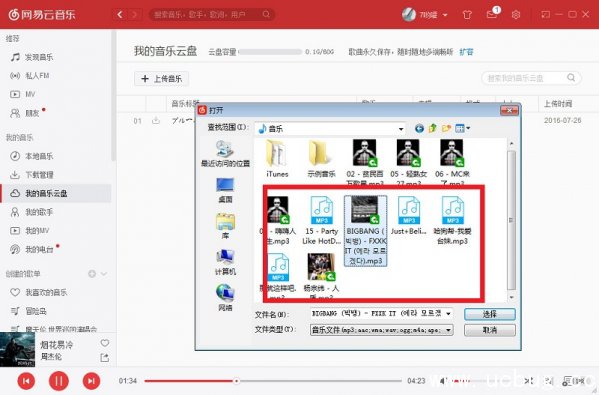
Task: Click the new folder icon in dialog
Action: pyautogui.click(x=446, y=128)
